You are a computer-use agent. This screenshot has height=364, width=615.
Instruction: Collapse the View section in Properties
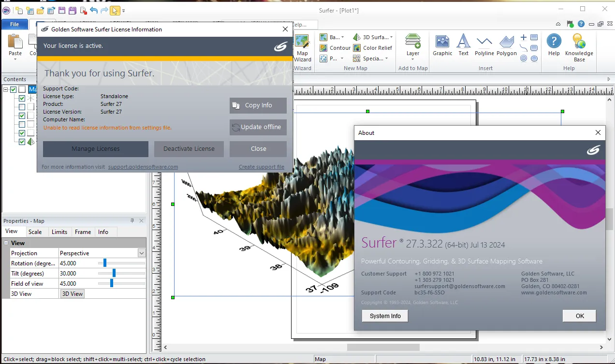(x=6, y=243)
